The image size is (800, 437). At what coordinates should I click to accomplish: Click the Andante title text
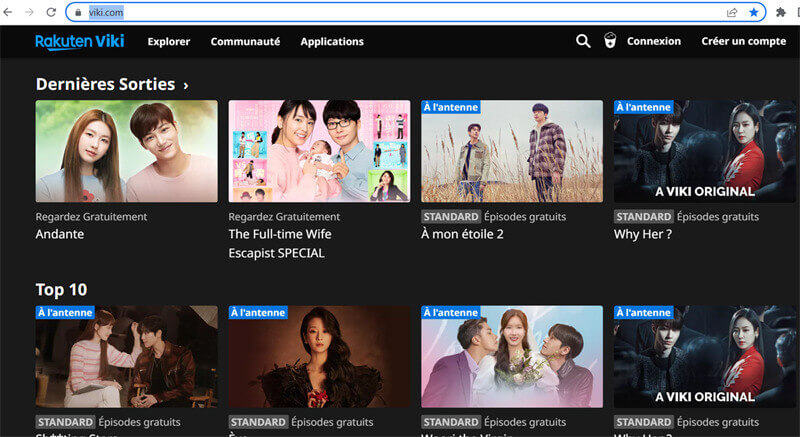[x=60, y=234]
